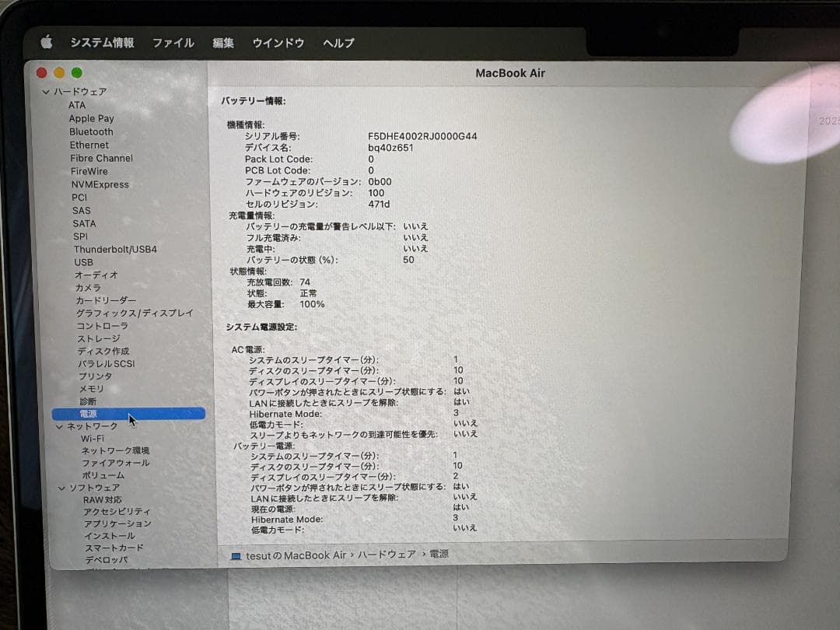Collapse the ハードウェア section
This screenshot has width=840, height=630.
47,91
